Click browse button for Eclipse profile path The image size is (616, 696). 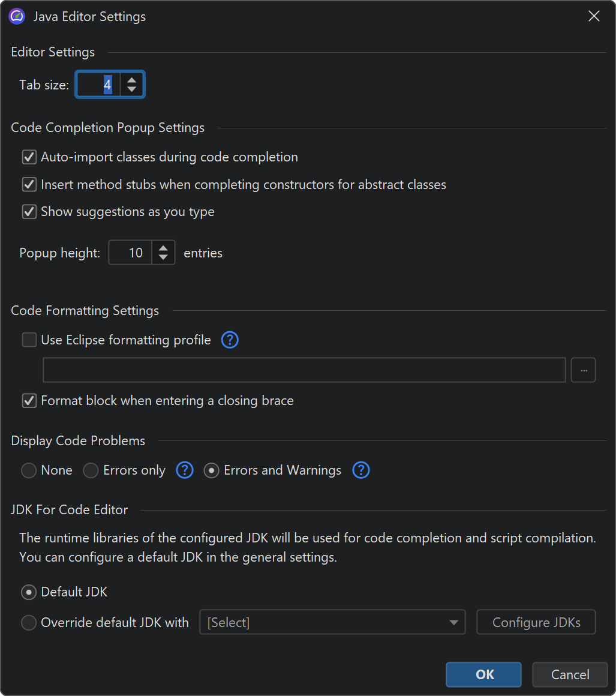[583, 370]
